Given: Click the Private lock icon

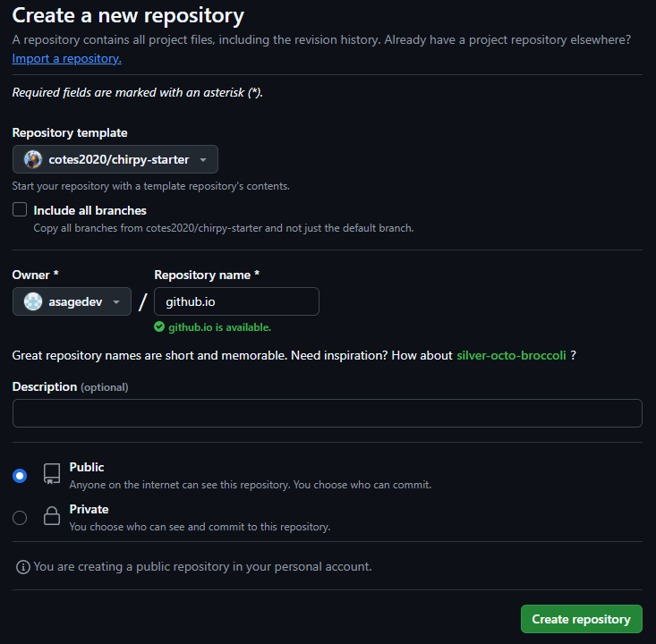Looking at the screenshot, I should [x=52, y=515].
